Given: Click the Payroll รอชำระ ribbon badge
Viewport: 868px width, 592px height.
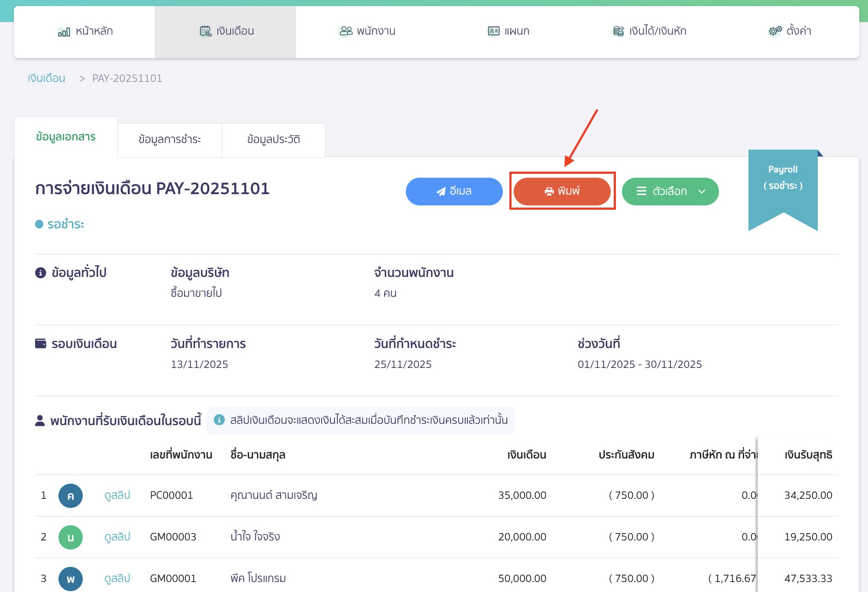Looking at the screenshot, I should pos(783,178).
